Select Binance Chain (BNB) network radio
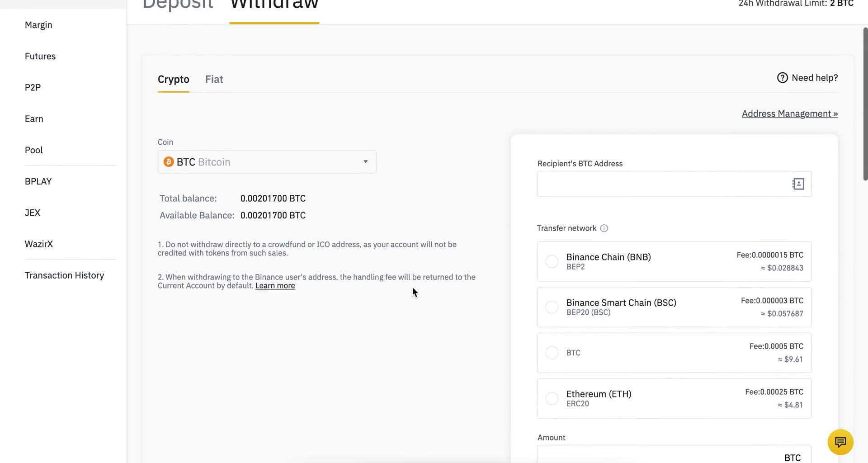Viewport: 868px width, 463px height. (552, 261)
